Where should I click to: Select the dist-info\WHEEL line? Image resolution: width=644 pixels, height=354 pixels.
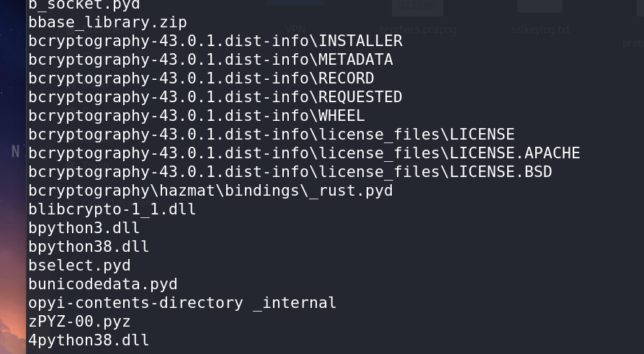tap(197, 116)
